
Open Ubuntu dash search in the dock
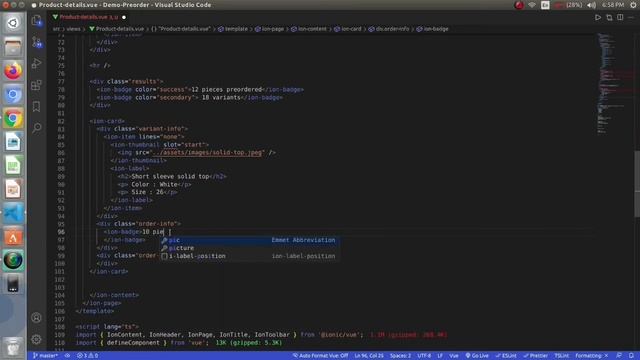click(13, 23)
